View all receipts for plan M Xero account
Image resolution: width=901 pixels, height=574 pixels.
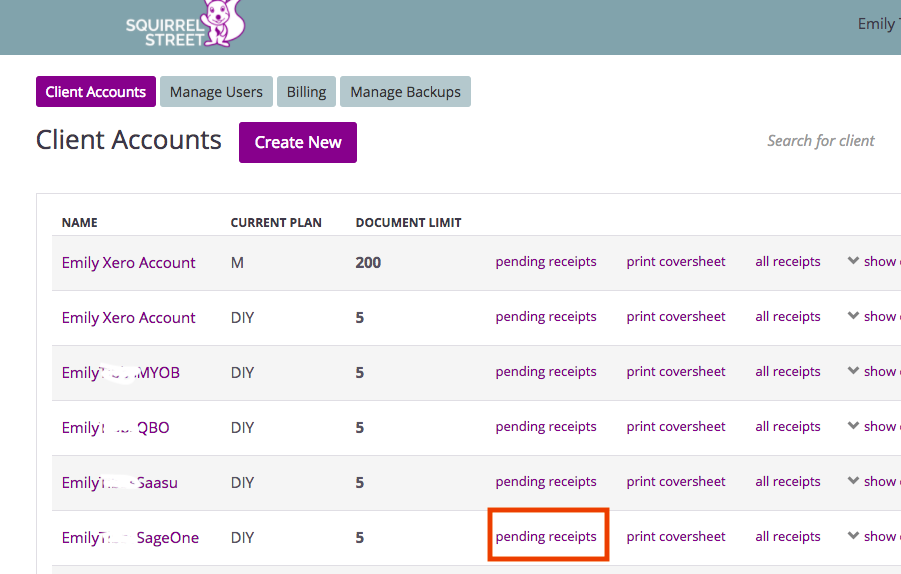(x=788, y=261)
